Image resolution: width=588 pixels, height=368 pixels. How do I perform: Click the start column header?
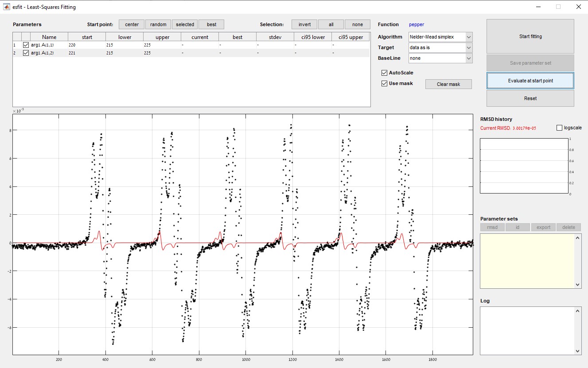87,37
